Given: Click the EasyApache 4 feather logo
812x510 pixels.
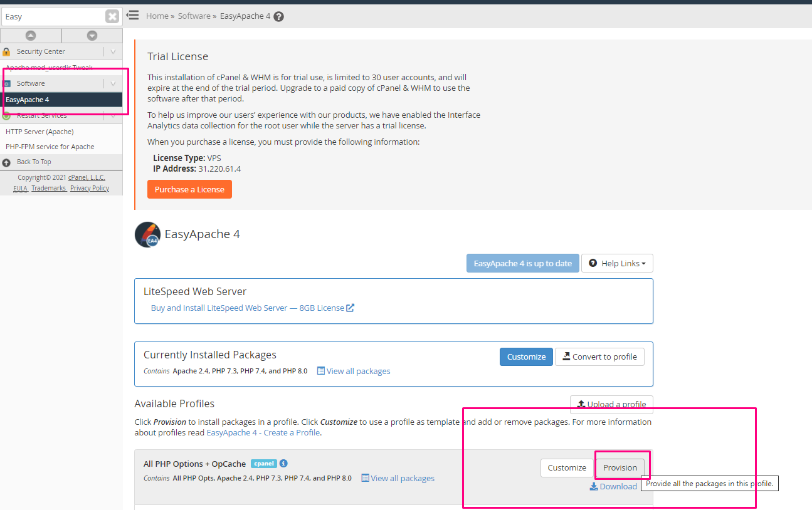Looking at the screenshot, I should point(147,234).
